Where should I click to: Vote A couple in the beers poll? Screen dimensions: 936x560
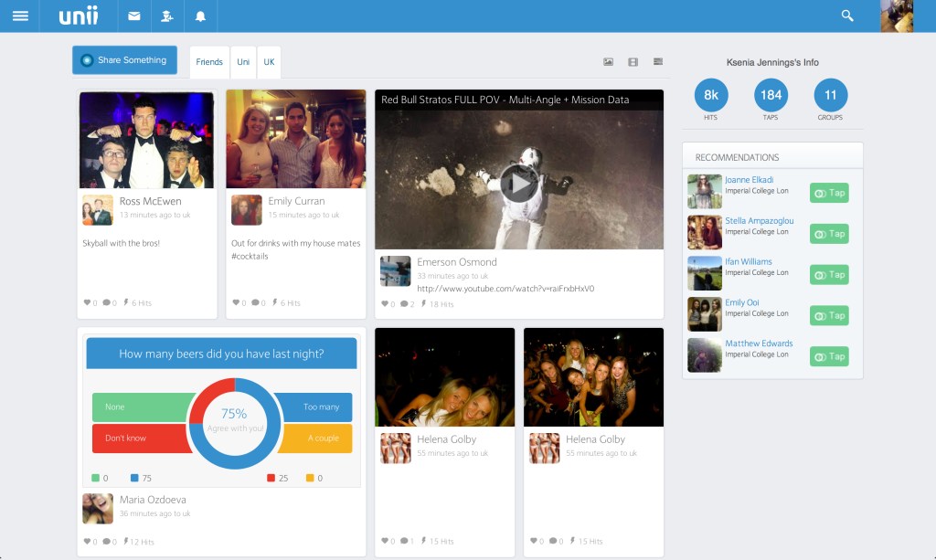[x=316, y=438]
